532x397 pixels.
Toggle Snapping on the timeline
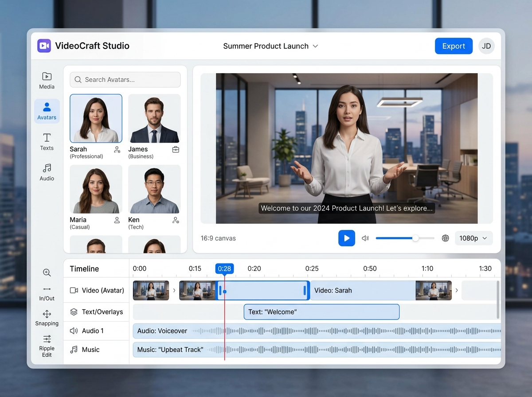pyautogui.click(x=47, y=318)
